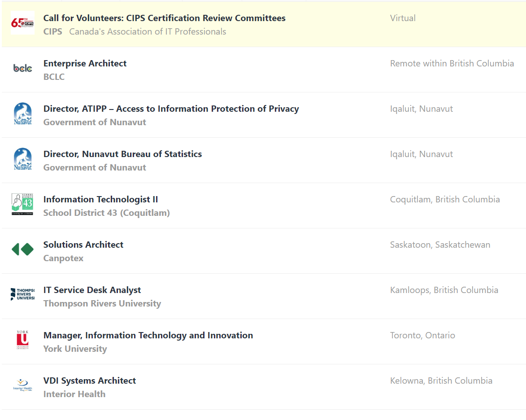The image size is (526, 420).
Task: Open the Enterprise Architect job posting
Action: (x=85, y=64)
